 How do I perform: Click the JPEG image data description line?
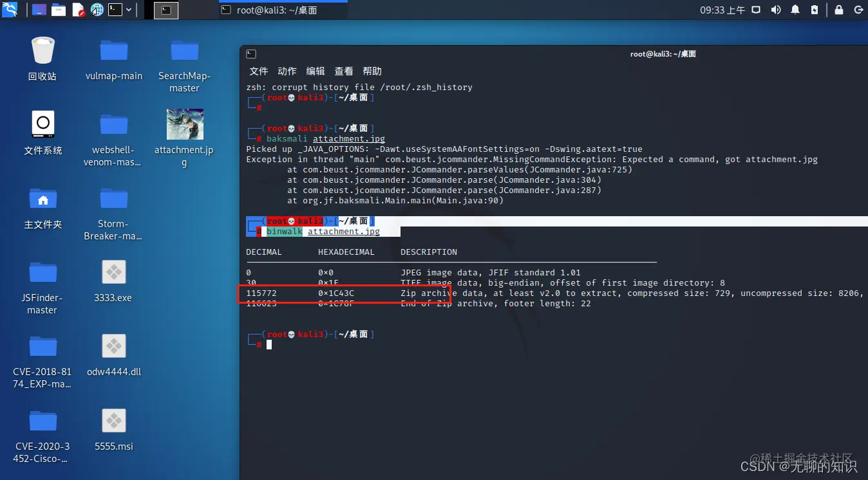[491, 272]
